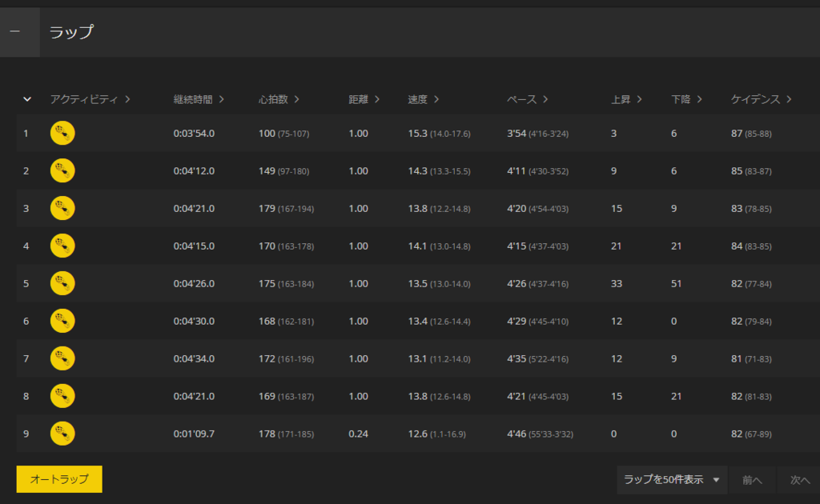The image size is (820, 504).
Task: Click descent value 51 in lap 5
Action: pos(676,283)
